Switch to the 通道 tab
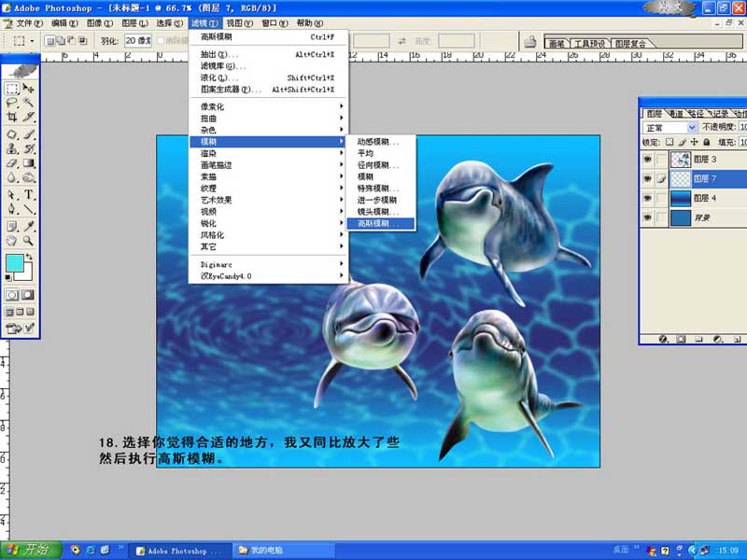The height and width of the screenshot is (560, 747). (x=675, y=114)
